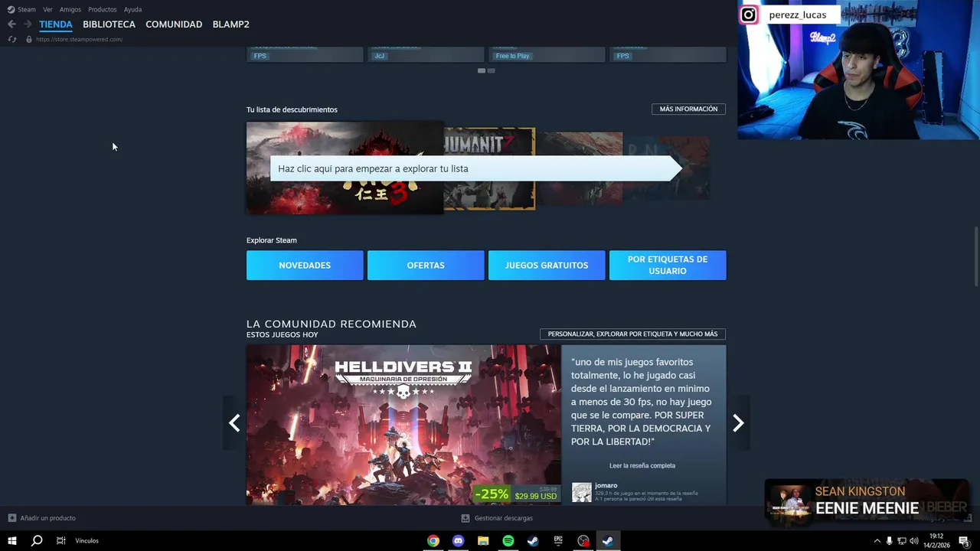Open PERSONALIZAR, EXPLORAR POR ETIQUETA Y MUCHO MÁS
This screenshot has width=980, height=551.
[632, 334]
